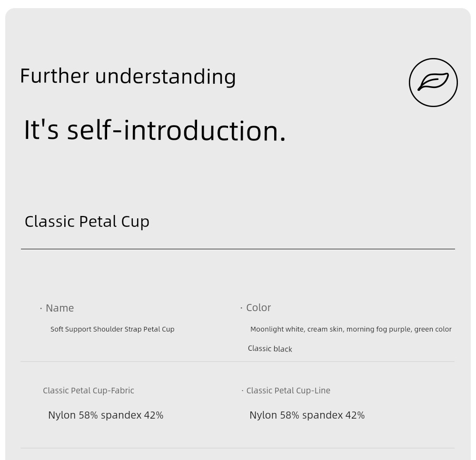Click the 'It's self-introduction.' title
476x460 pixels.
click(x=155, y=130)
